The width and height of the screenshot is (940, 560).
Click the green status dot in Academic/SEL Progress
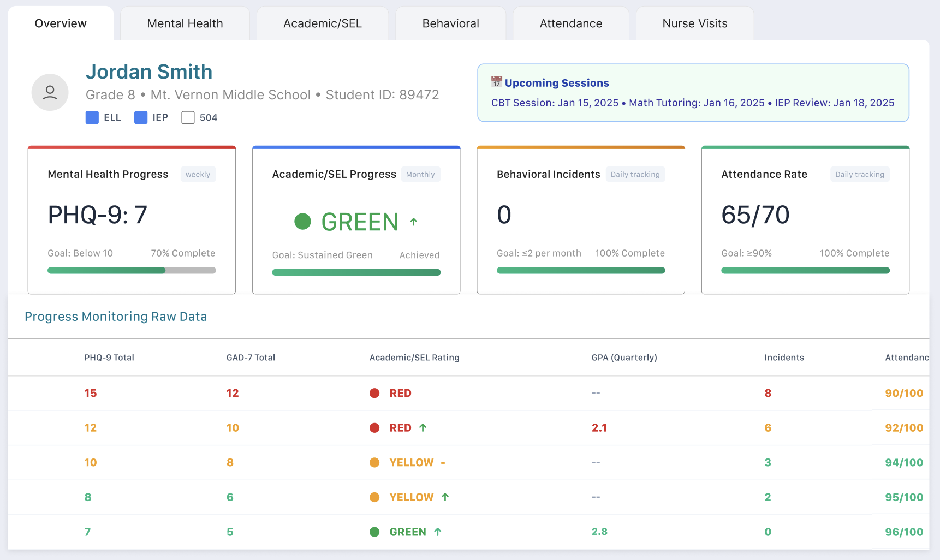tap(302, 222)
